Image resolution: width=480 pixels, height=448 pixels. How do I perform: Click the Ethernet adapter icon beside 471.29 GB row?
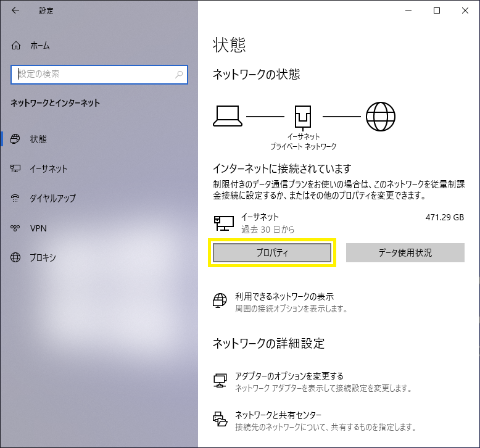tap(224, 223)
